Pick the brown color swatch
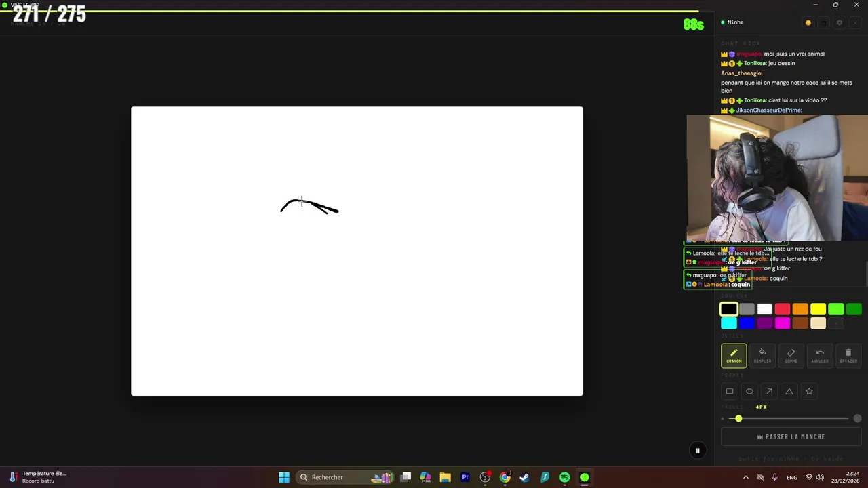Viewport: 868px width, 488px height. (x=800, y=323)
